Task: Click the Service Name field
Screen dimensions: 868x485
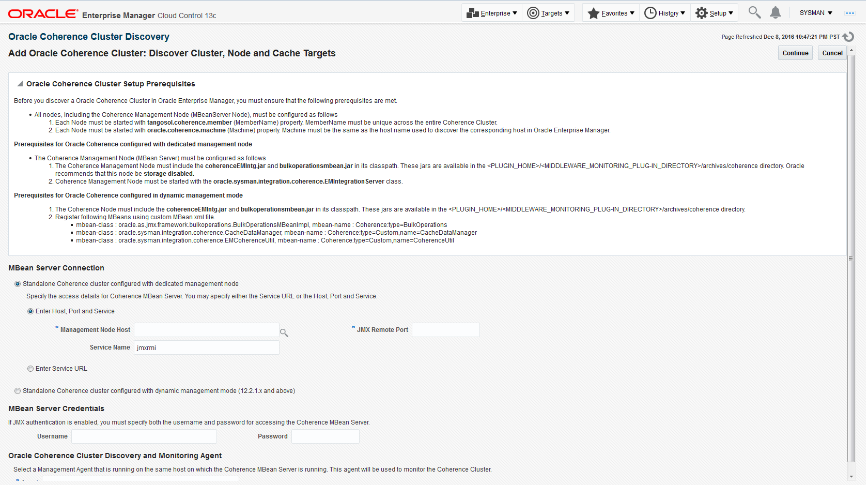Action: (x=207, y=347)
